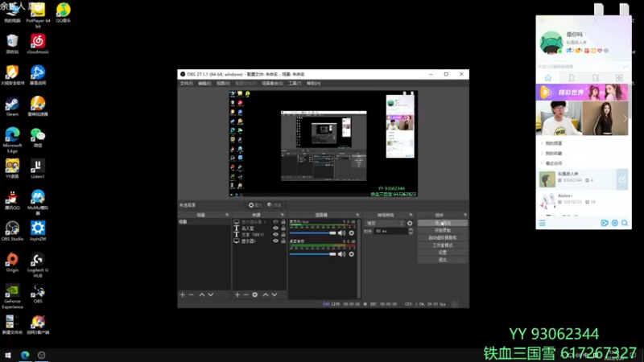644x362 pixels.
Task: Open the GeForce Experience desktop shortcut
Action: (x=12, y=297)
